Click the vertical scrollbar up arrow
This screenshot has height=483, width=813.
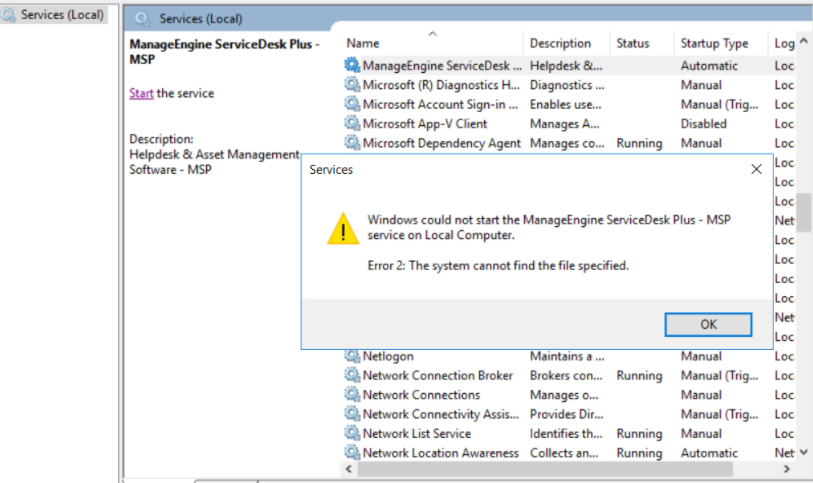pos(804,40)
